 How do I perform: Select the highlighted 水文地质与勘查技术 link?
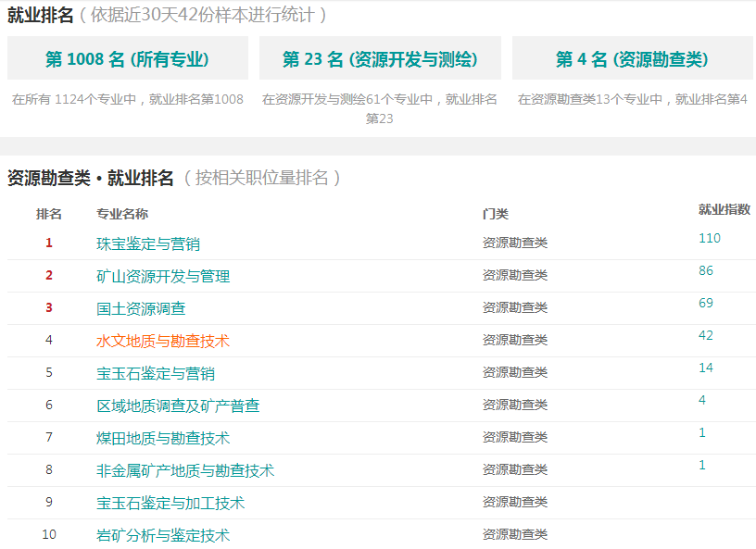coord(163,341)
